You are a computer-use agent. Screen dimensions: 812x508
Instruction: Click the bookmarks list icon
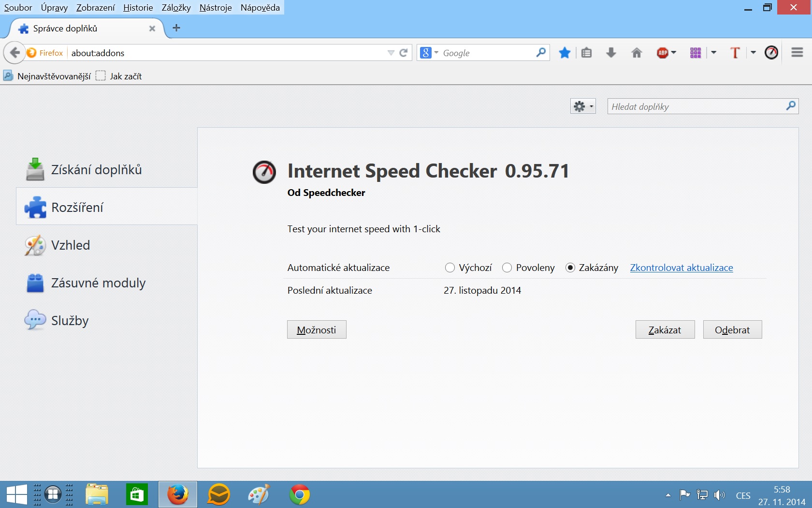tap(586, 53)
